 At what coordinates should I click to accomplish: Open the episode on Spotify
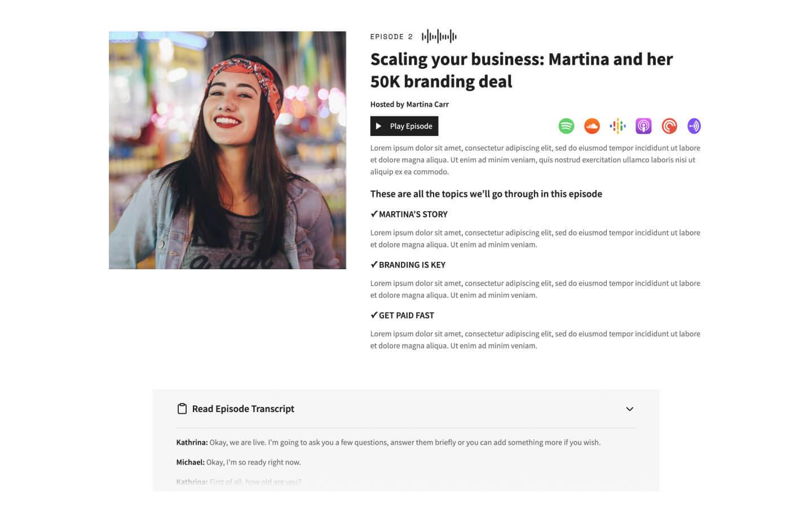(x=566, y=126)
